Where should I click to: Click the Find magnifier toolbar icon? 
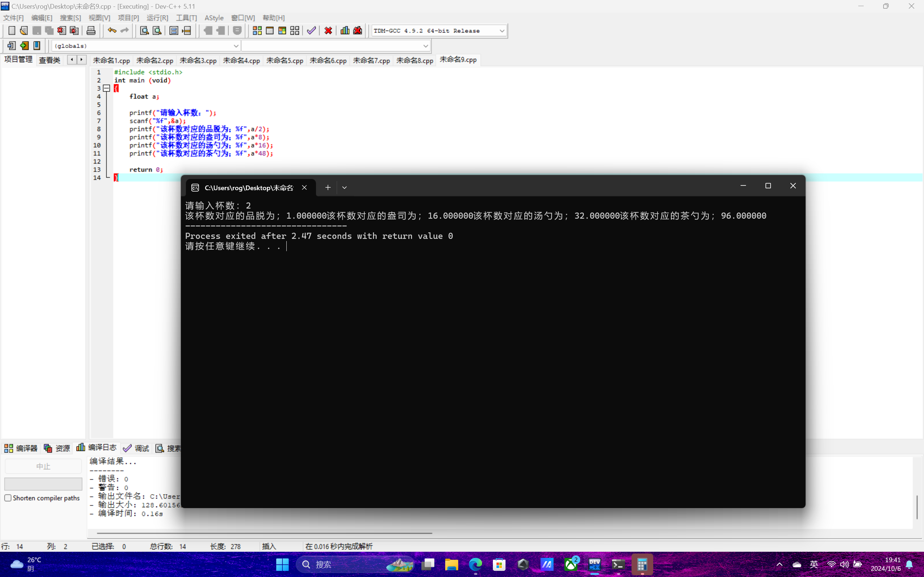pos(144,31)
